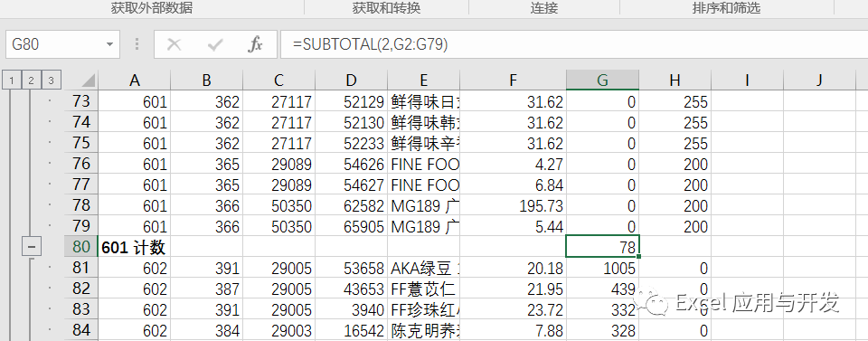The height and width of the screenshot is (341, 868).
Task: Click the 排序和筛选 ribbon group label
Action: 726,8
